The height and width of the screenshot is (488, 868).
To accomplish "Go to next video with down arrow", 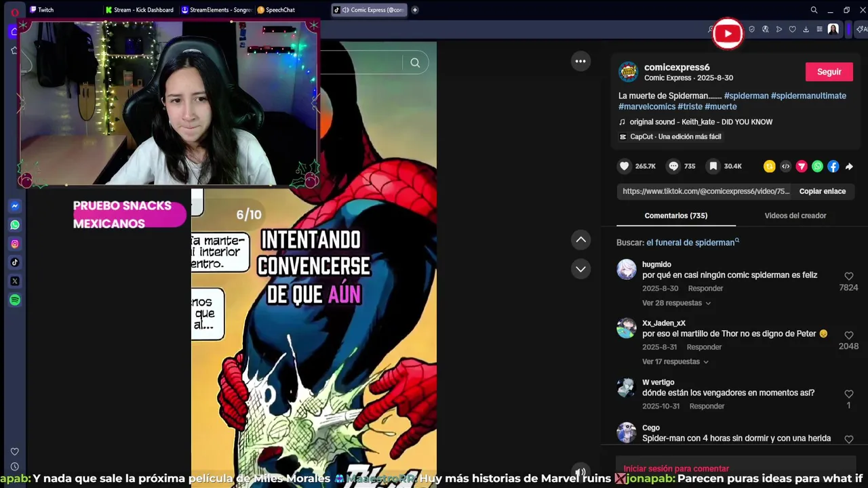I will pyautogui.click(x=581, y=269).
